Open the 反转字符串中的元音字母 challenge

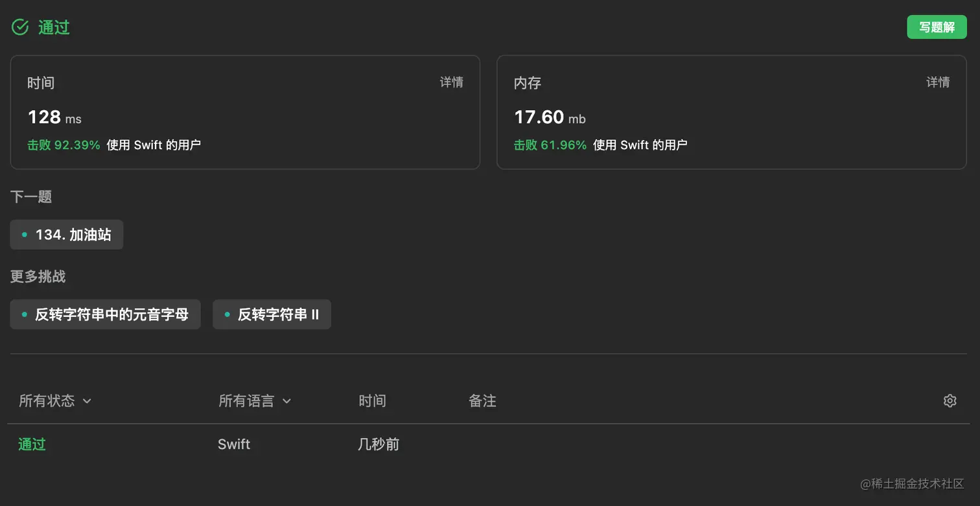click(x=110, y=314)
